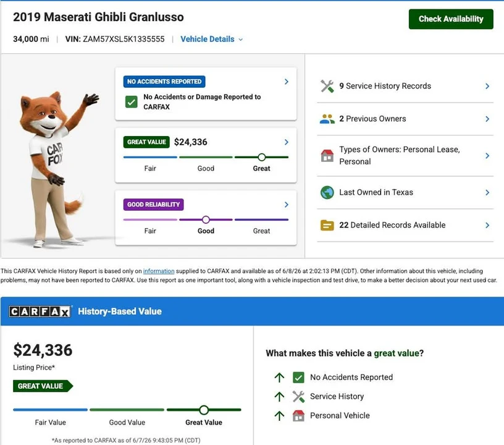
Task: Click the globe icon for Last Owned in Texas
Action: coord(327,192)
